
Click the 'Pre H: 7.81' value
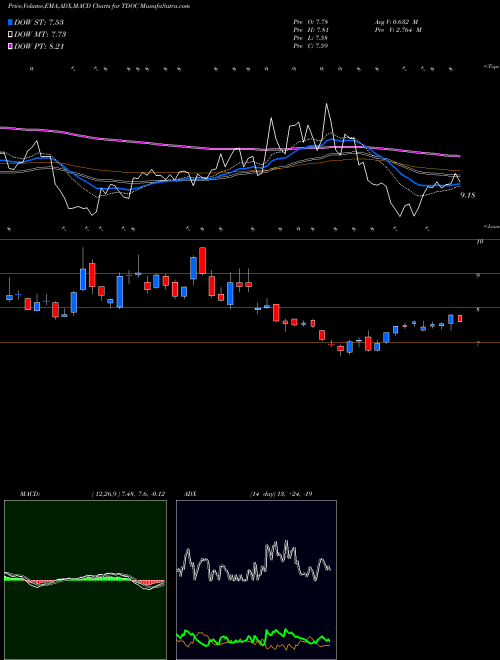pos(311,30)
